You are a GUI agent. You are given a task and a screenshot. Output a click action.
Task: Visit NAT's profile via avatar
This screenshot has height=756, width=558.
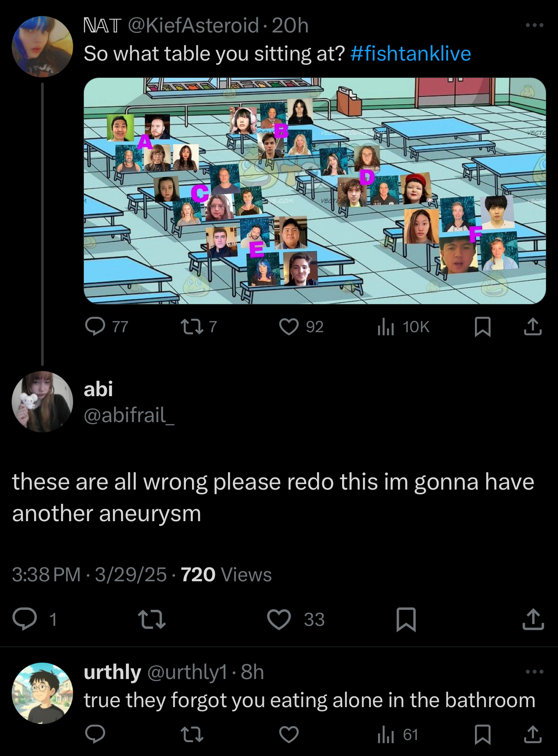42,47
